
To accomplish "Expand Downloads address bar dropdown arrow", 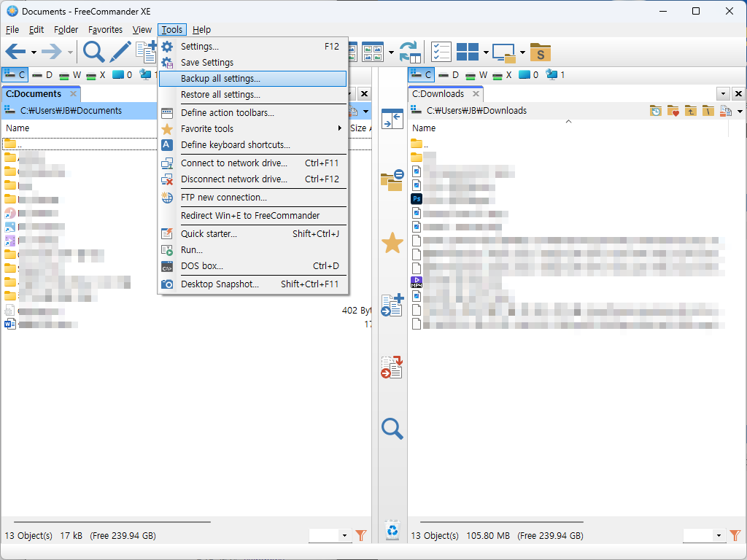I will pos(740,112).
